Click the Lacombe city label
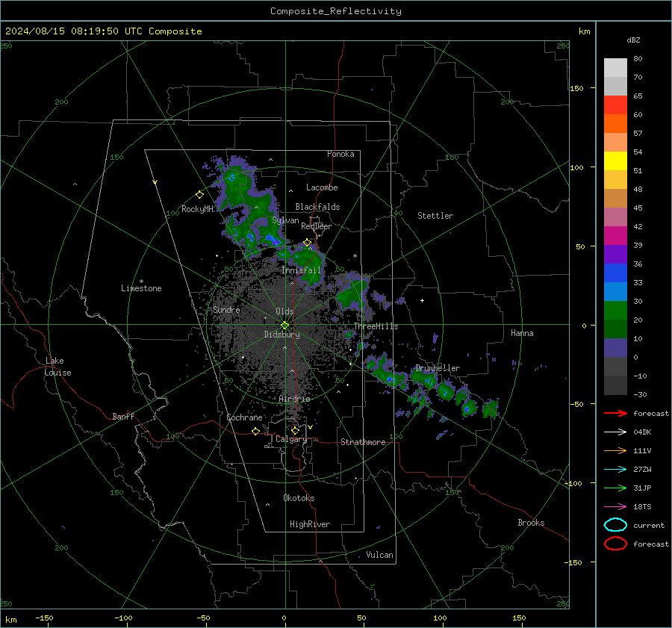Viewport: 672px width, 628px height. pos(322,187)
